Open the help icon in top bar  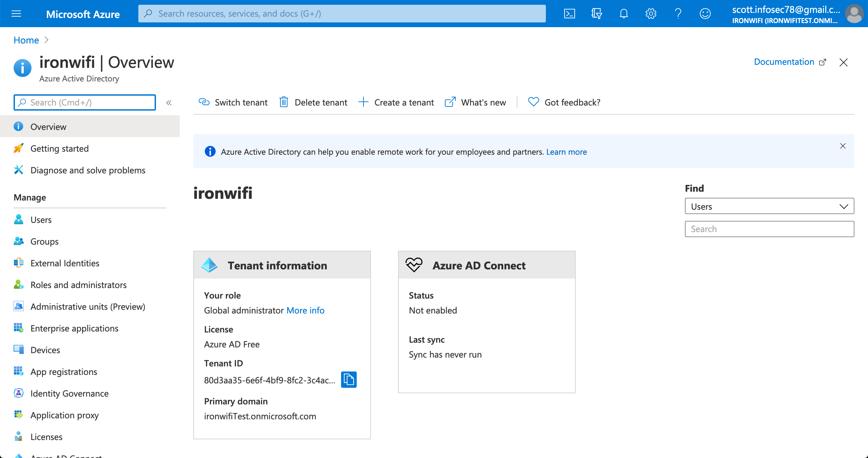[678, 14]
